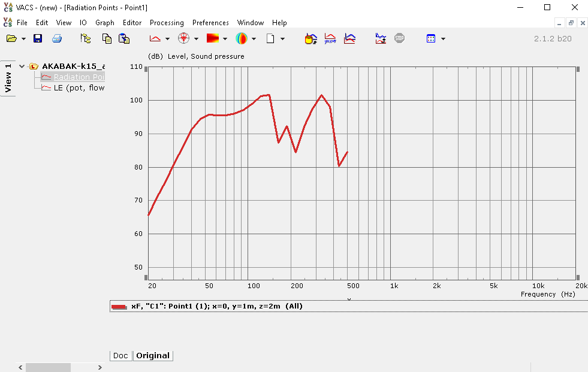Switch to the Doc tab
588x372 pixels.
120,355
